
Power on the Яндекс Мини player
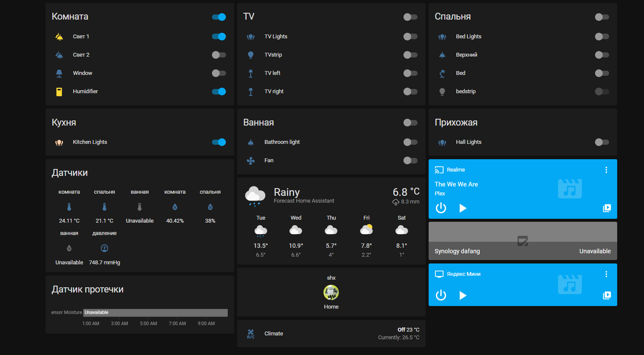[441, 295]
